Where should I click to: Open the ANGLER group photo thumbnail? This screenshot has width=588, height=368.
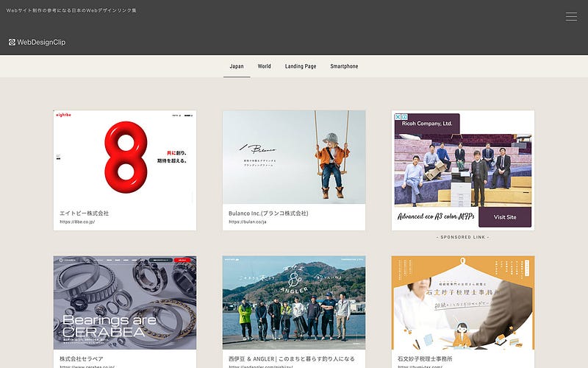tap(294, 302)
